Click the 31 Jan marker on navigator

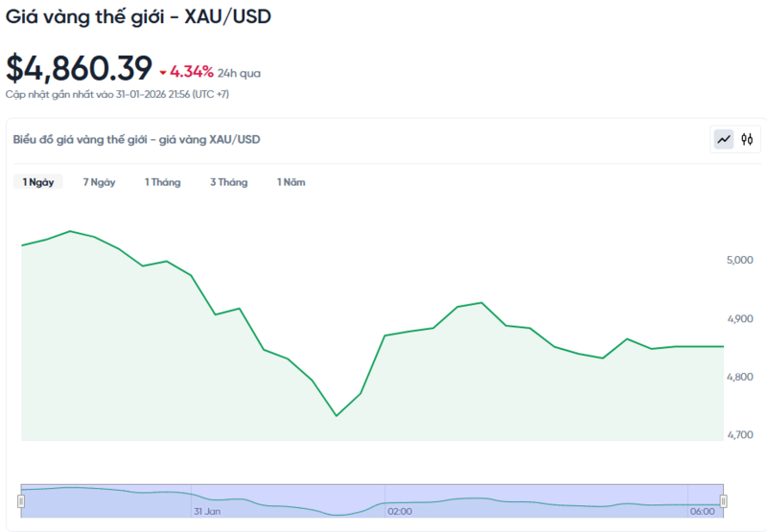[x=207, y=511]
